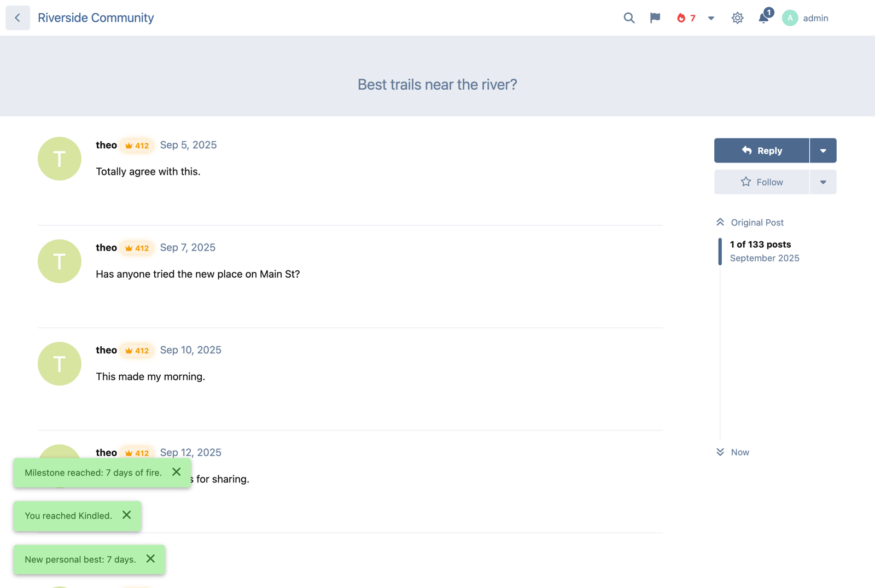Click the Sep 7, 2025 post date
875x588 pixels.
188,247
